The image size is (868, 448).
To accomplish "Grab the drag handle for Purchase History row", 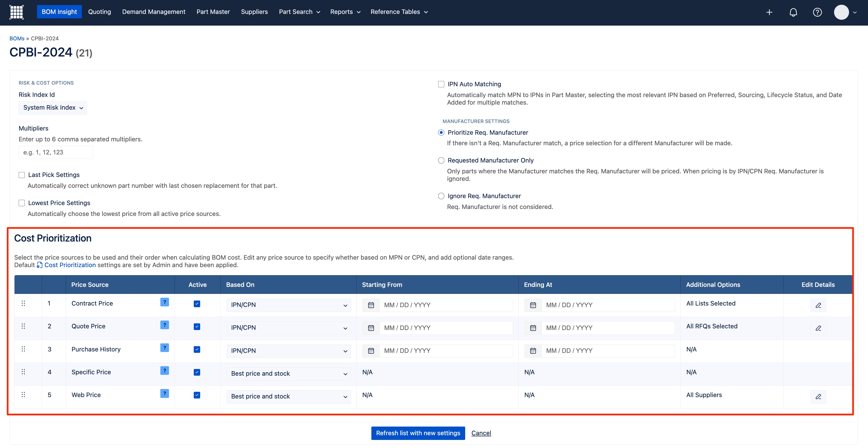I will tap(23, 349).
